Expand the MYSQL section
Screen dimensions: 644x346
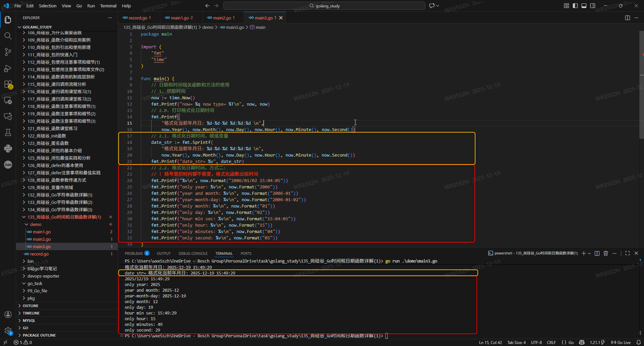click(x=29, y=321)
